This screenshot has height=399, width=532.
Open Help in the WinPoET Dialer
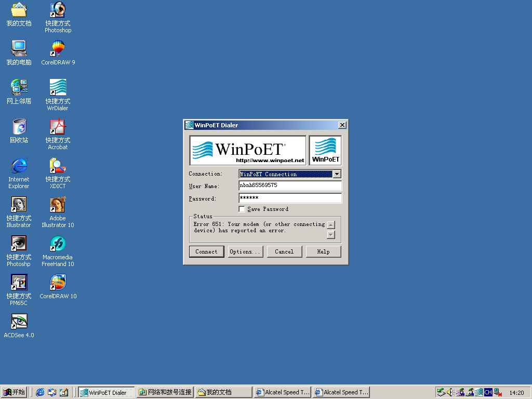tap(323, 252)
